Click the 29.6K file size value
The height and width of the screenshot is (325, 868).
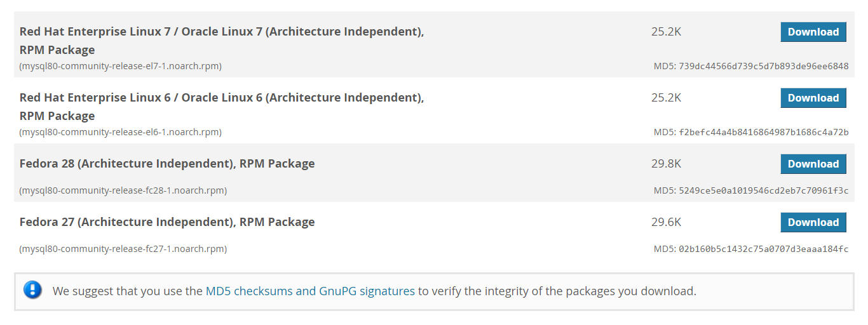coord(666,222)
